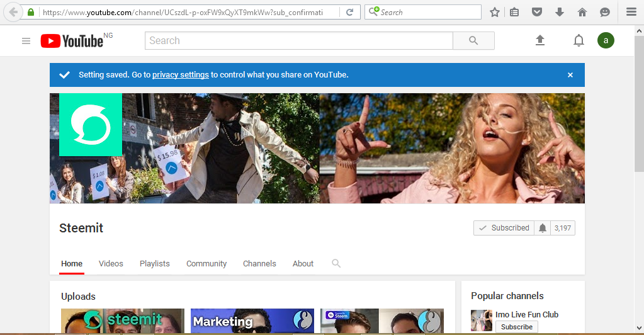Open YouTube notifications bell
Image resolution: width=644 pixels, height=335 pixels.
coord(579,40)
